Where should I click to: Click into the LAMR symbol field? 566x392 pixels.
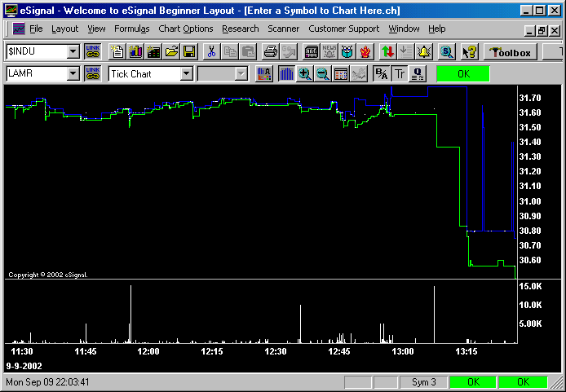point(37,73)
